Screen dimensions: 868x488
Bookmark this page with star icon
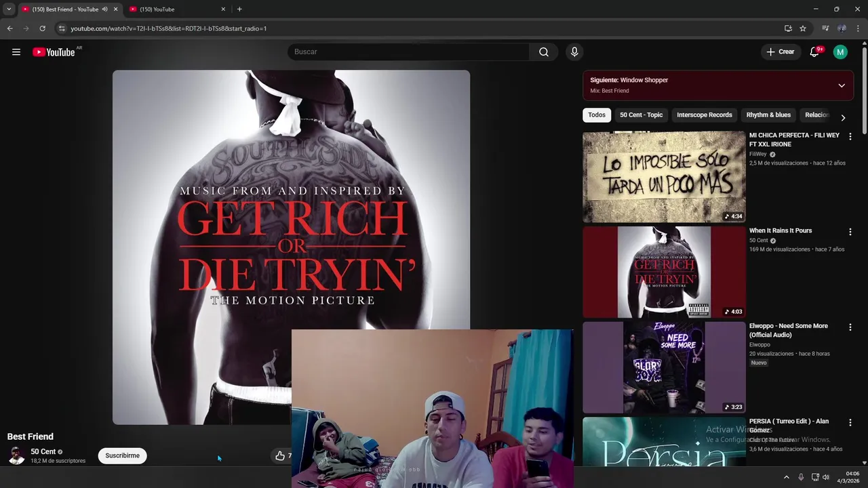pos(803,28)
